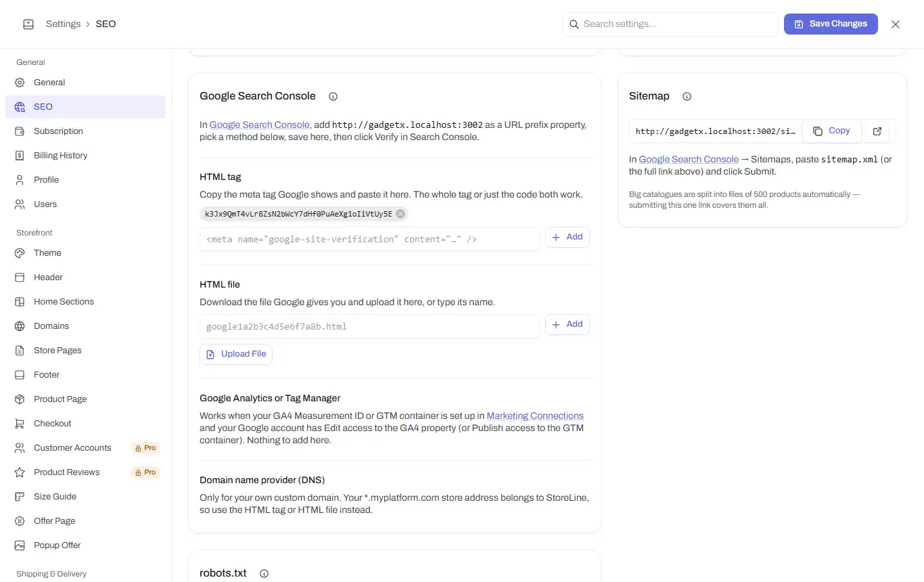Open Google Search Console link under heading
The height and width of the screenshot is (582, 924).
[x=260, y=125]
